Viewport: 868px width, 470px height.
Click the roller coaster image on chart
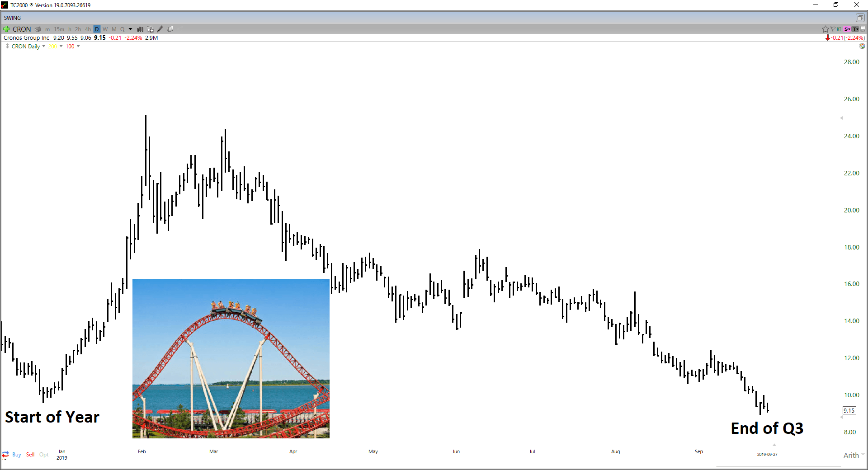point(231,358)
